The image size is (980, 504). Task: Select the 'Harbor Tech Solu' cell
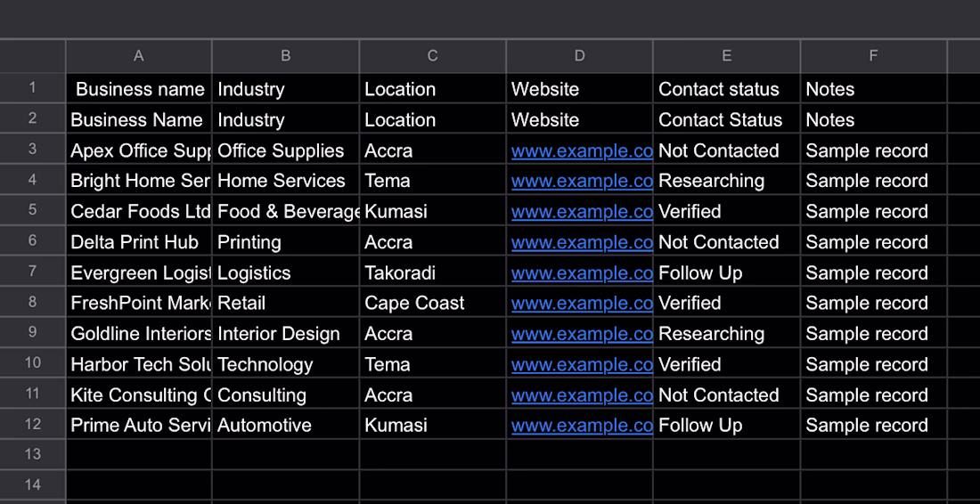tap(139, 364)
